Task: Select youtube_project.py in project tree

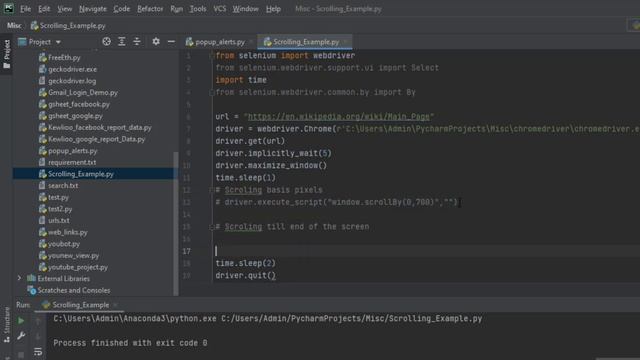Action: point(78,267)
